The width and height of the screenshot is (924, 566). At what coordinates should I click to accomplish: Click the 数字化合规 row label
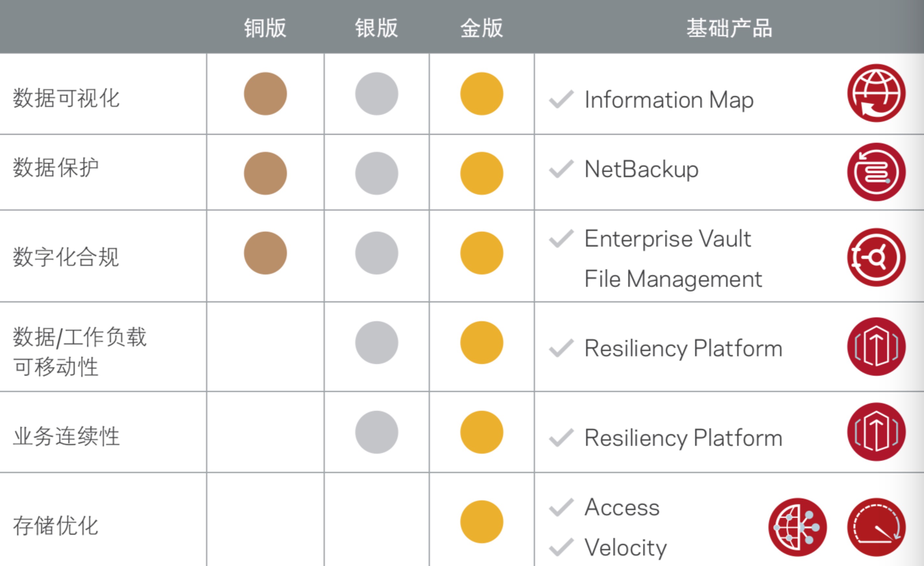click(x=66, y=257)
